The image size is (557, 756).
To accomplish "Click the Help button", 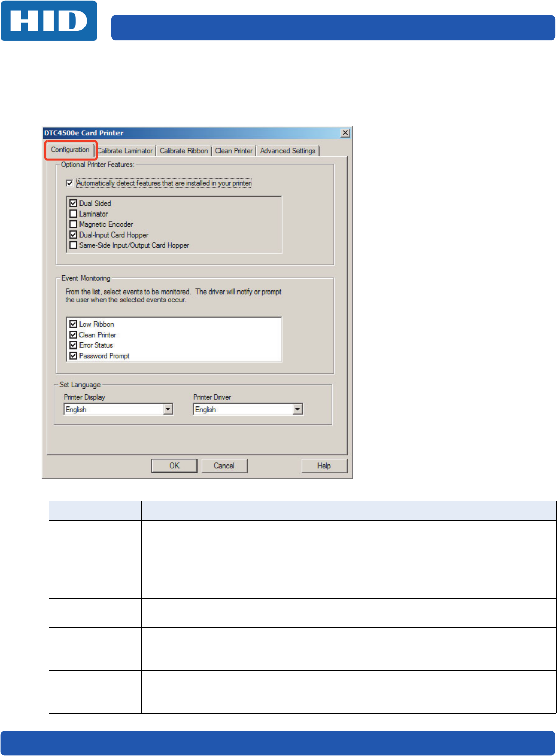I will pyautogui.click(x=324, y=466).
